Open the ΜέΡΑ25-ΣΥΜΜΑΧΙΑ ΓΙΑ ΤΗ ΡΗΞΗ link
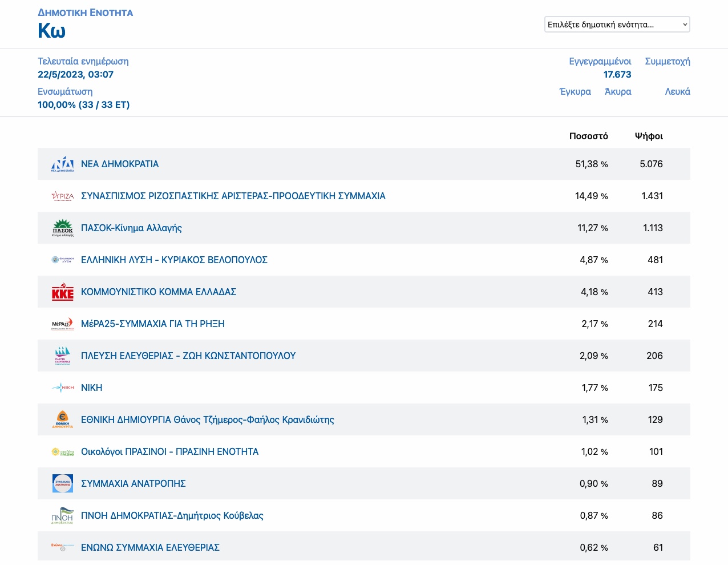The height and width of the screenshot is (565, 728). tap(153, 324)
